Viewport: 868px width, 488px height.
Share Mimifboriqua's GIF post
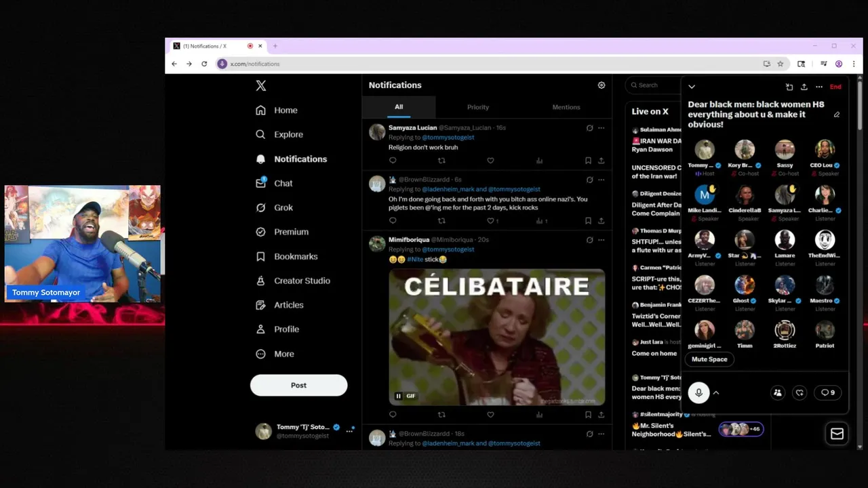601,415
